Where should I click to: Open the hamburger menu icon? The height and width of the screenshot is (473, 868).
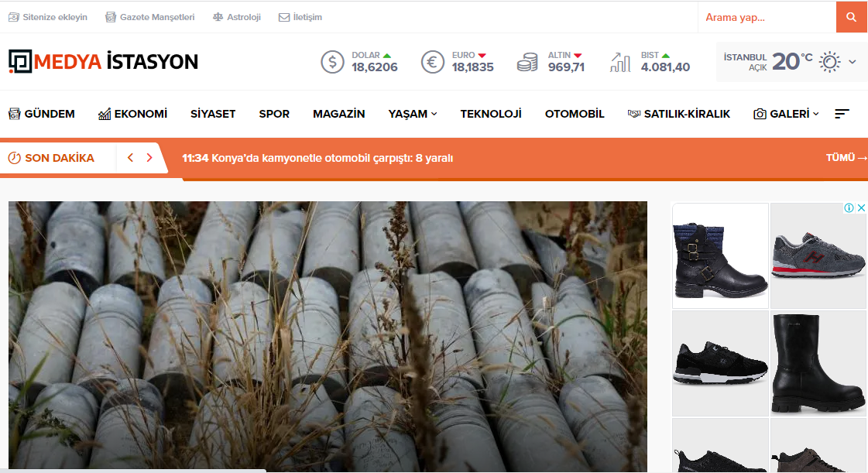coord(842,113)
